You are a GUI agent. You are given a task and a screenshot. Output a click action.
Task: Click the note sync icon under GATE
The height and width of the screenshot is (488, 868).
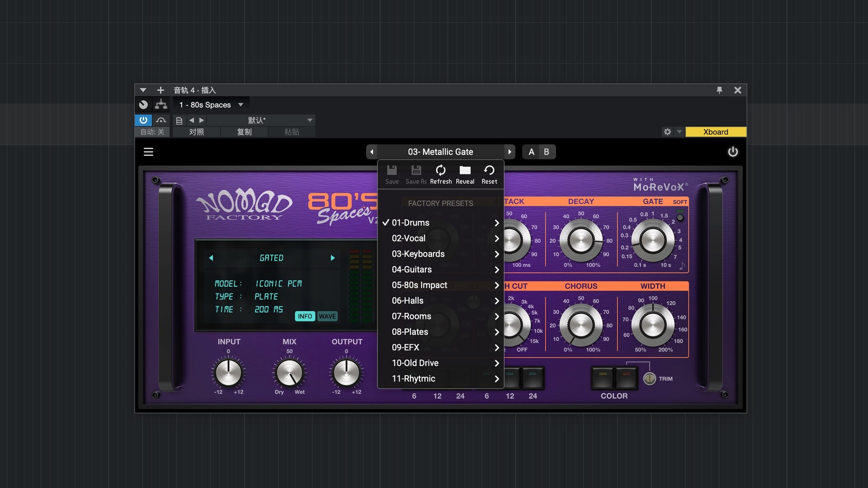pos(682,266)
